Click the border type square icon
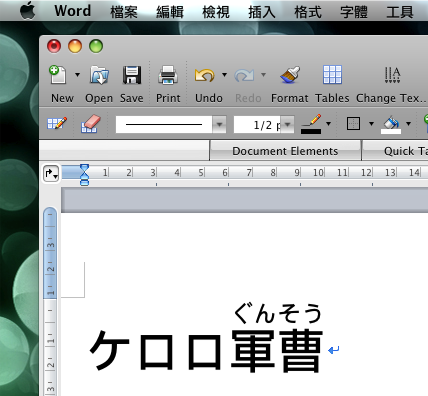Viewport: 428px width, 396px height. (x=353, y=124)
